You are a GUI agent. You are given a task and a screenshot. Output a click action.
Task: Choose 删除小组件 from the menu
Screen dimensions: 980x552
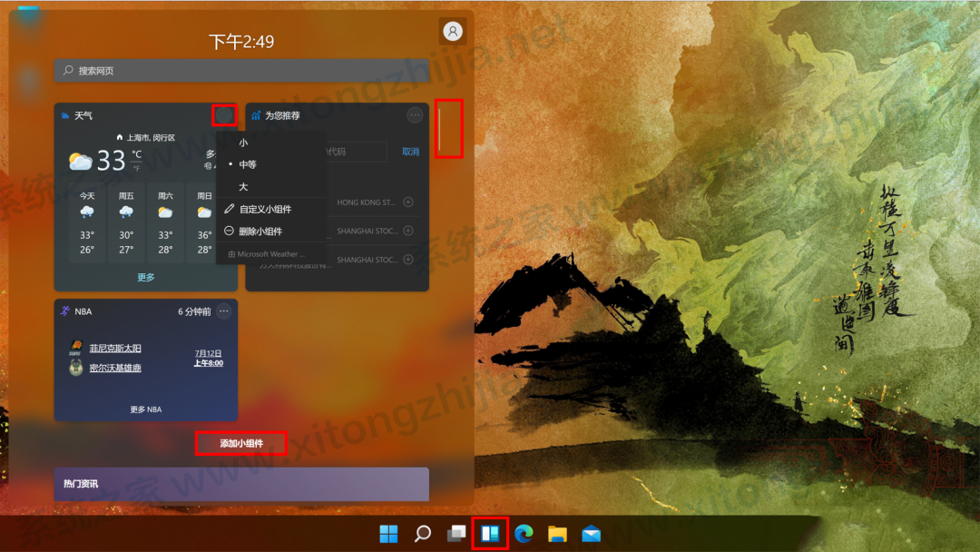tap(260, 231)
